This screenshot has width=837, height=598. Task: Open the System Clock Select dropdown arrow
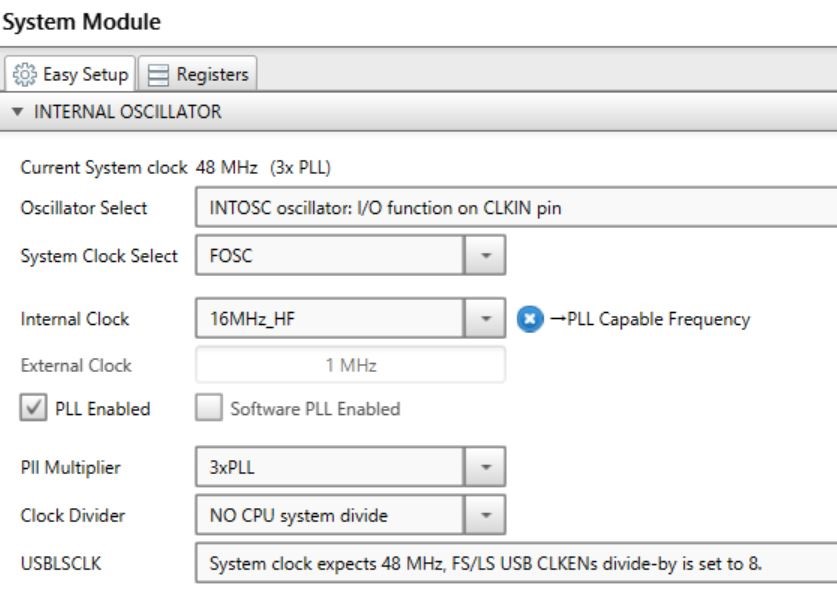[x=485, y=255]
